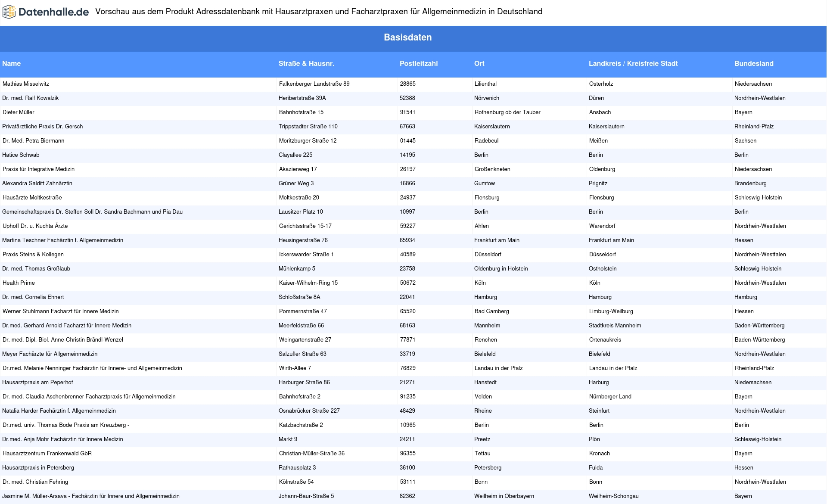This screenshot has height=504, width=827.
Task: Click Dr. med. Dipl.-Biol. Anne-Christin Brändl-Wenzel
Action: (x=63, y=339)
